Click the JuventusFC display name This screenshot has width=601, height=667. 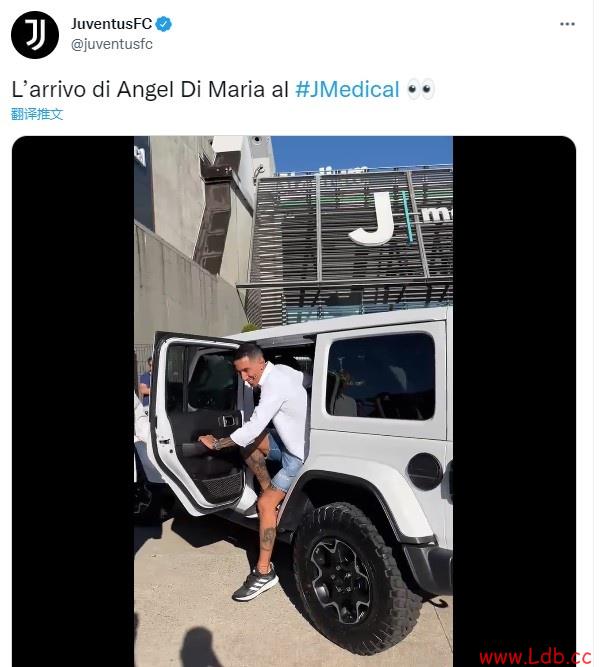tap(111, 24)
